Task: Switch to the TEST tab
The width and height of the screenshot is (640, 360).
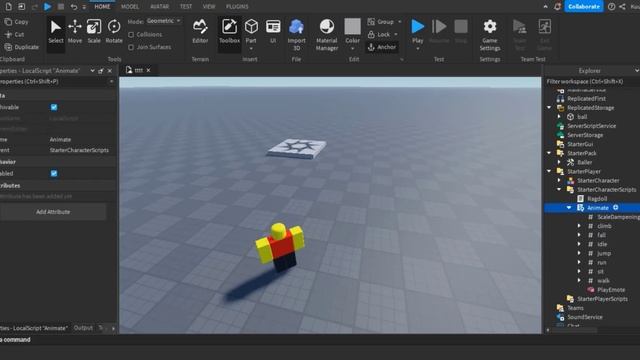Action: pos(186,7)
